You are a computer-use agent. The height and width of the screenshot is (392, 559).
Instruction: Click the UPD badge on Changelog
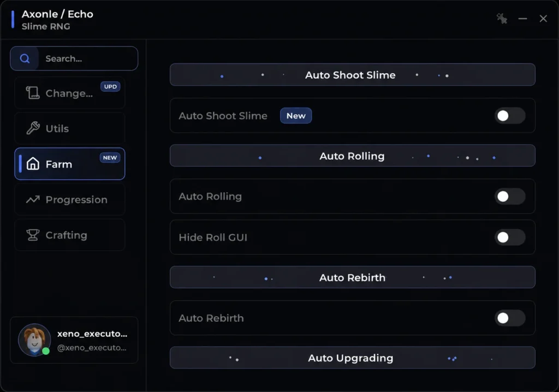[x=110, y=87]
